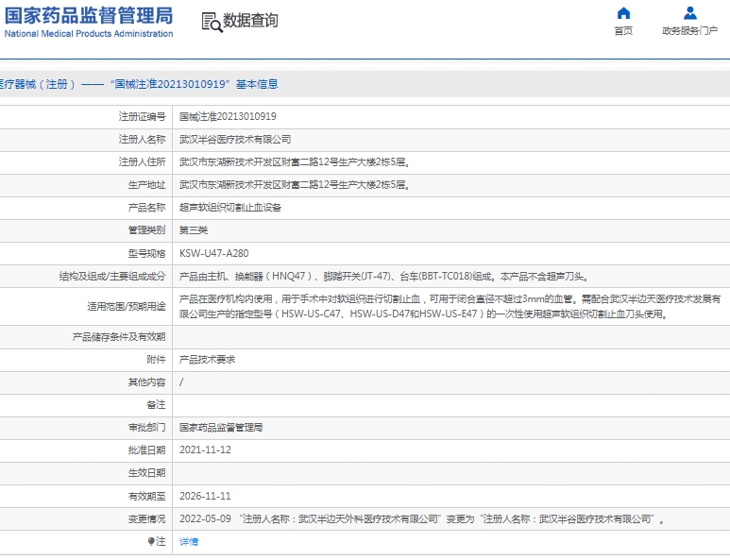Click registrant name 武汉半谷医疗技术有限公司
The image size is (730, 560).
235,139
